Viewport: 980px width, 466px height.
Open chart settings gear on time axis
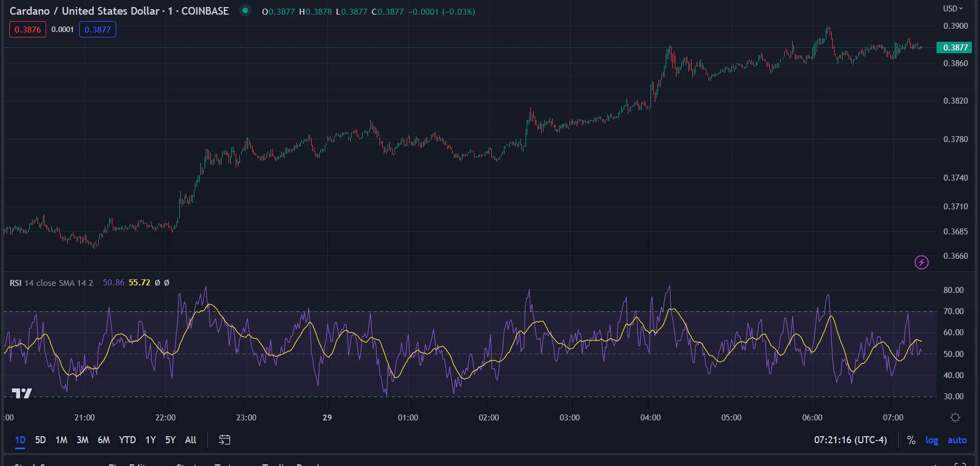[955, 418]
